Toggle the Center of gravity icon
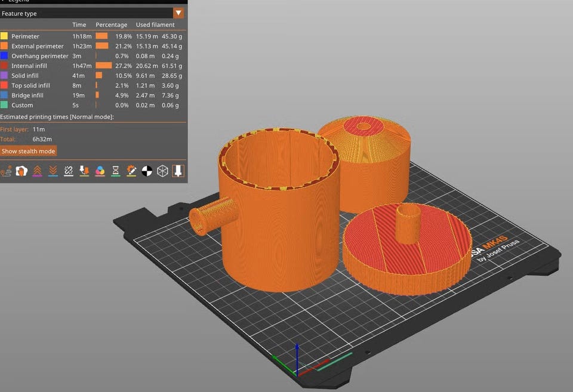This screenshot has height=392, width=573. point(146,171)
